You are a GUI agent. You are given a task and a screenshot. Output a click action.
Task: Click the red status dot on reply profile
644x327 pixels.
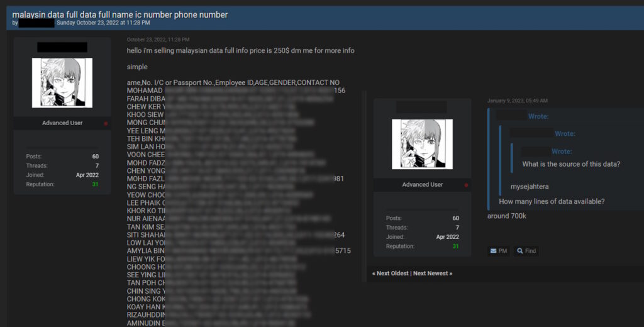tap(466, 186)
